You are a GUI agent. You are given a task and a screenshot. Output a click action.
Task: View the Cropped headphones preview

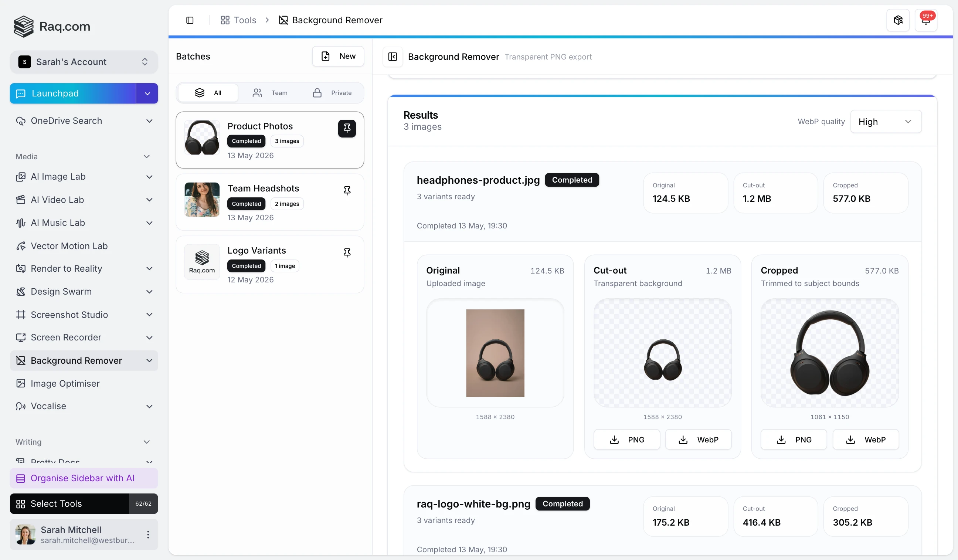(829, 353)
